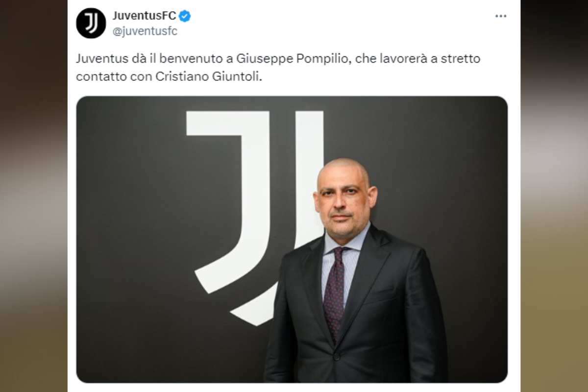Viewport: 588px width, 392px height.
Task: Click the first word Juventus in the tweet body
Action: click(97, 59)
